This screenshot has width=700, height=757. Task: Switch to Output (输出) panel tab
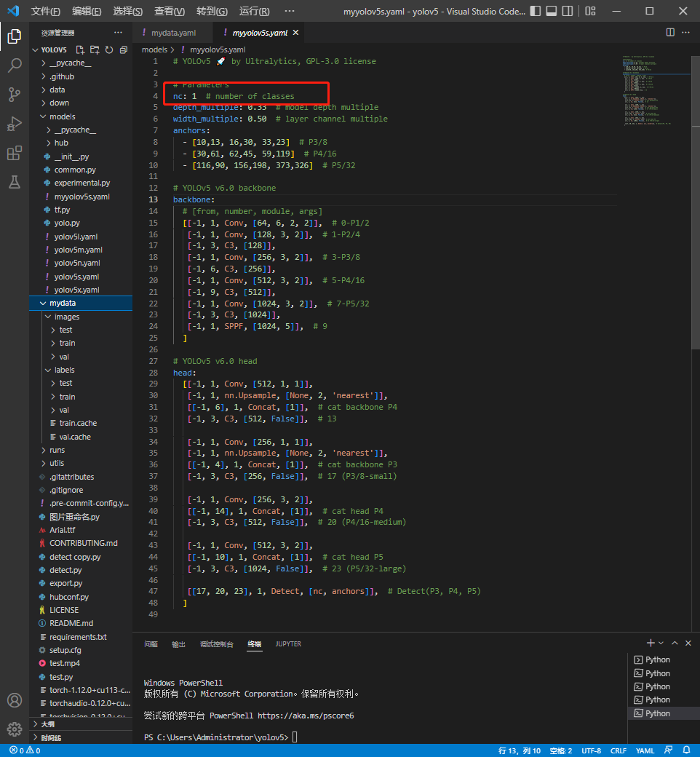[178, 644]
